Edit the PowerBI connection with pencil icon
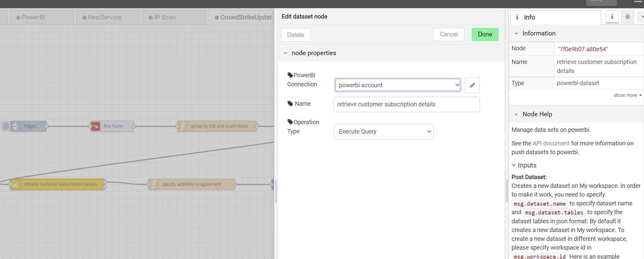This screenshot has width=644, height=259. [x=472, y=85]
